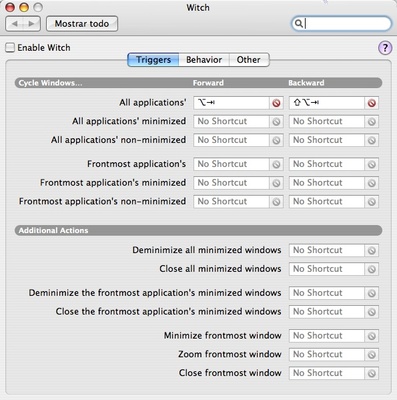The image size is (397, 400).
Task: Select the Triggers tab
Action: click(x=153, y=60)
